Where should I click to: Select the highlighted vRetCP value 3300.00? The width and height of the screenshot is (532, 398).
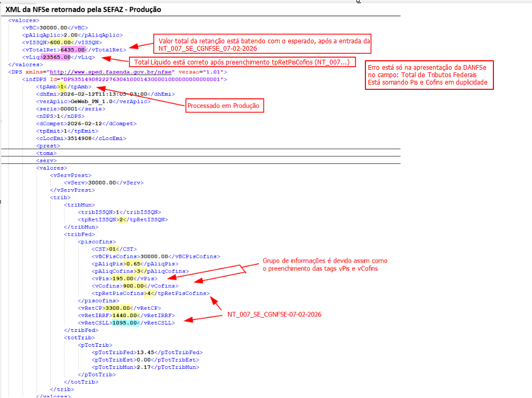coord(117,308)
